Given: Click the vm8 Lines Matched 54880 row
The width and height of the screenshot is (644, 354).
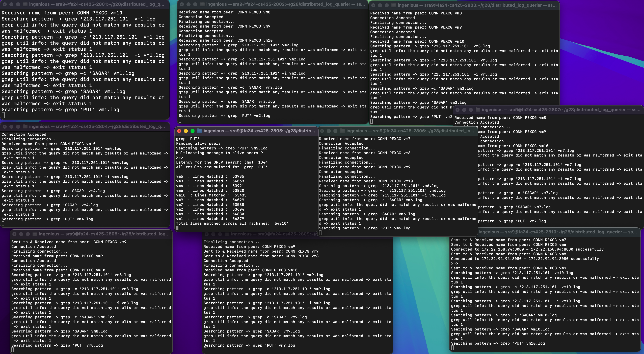Looking at the screenshot, I should pyautogui.click(x=210, y=214).
